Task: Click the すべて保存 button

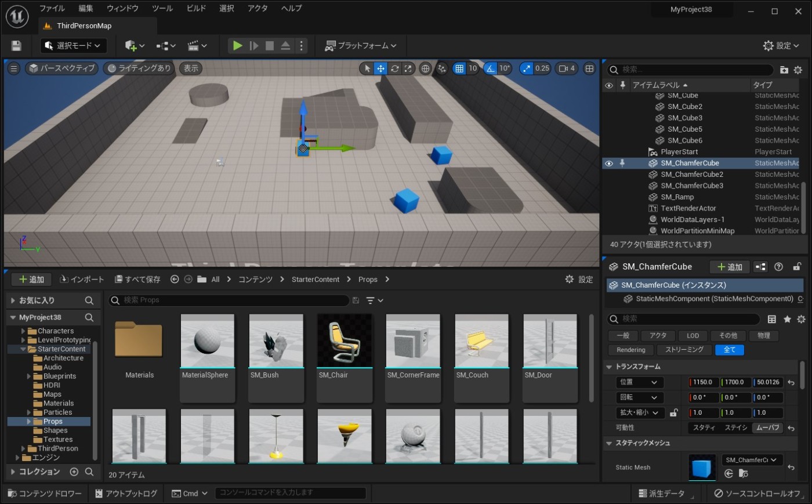Action: [x=137, y=280]
